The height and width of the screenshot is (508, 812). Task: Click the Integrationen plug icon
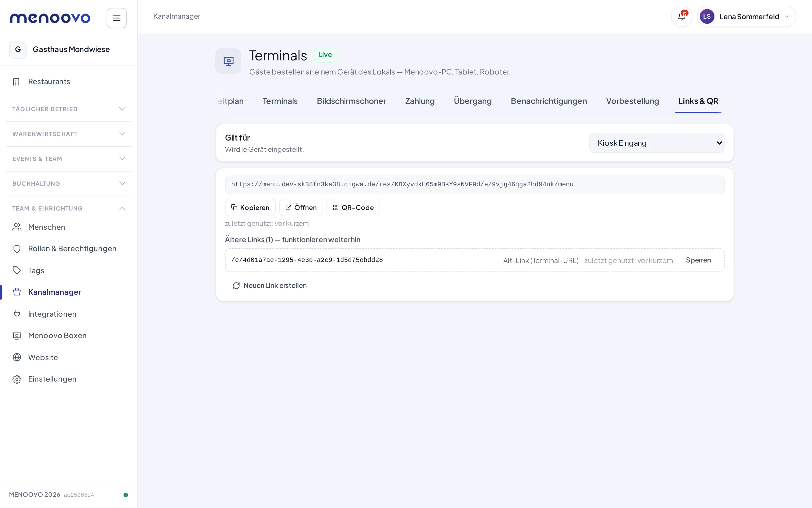(x=17, y=314)
